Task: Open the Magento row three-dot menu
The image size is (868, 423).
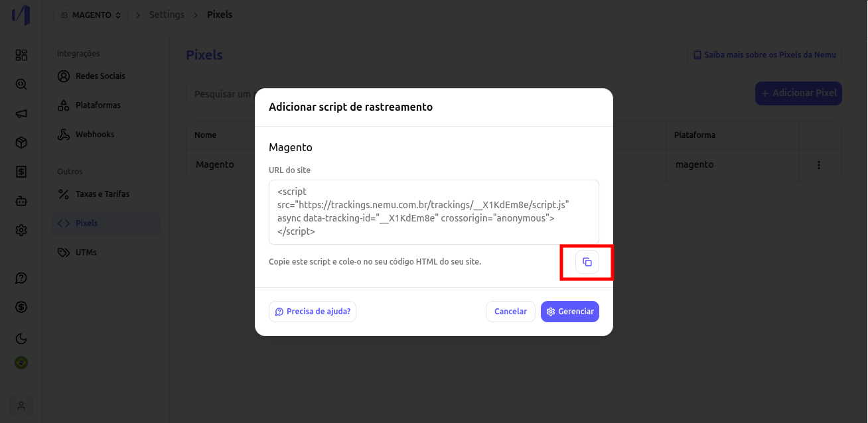Action: click(819, 164)
